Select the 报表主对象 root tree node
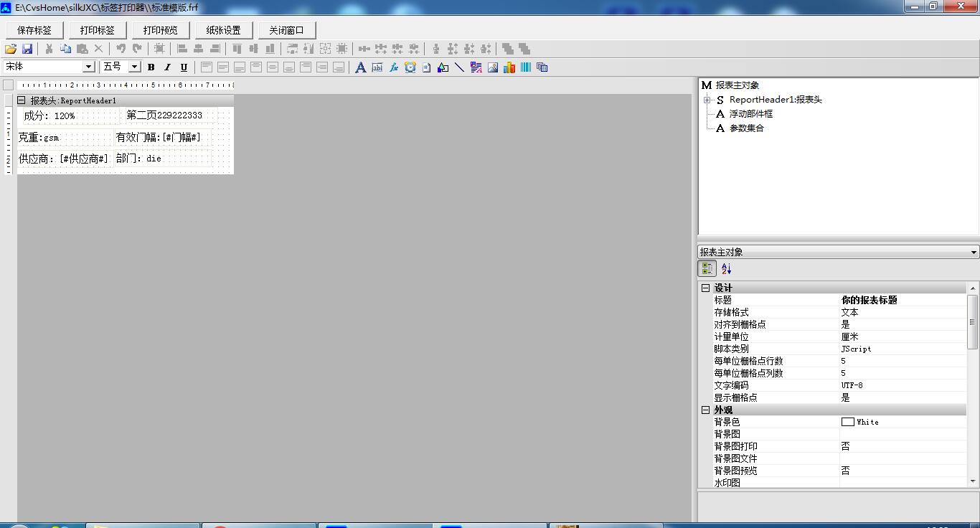980x528 pixels. tap(737, 85)
